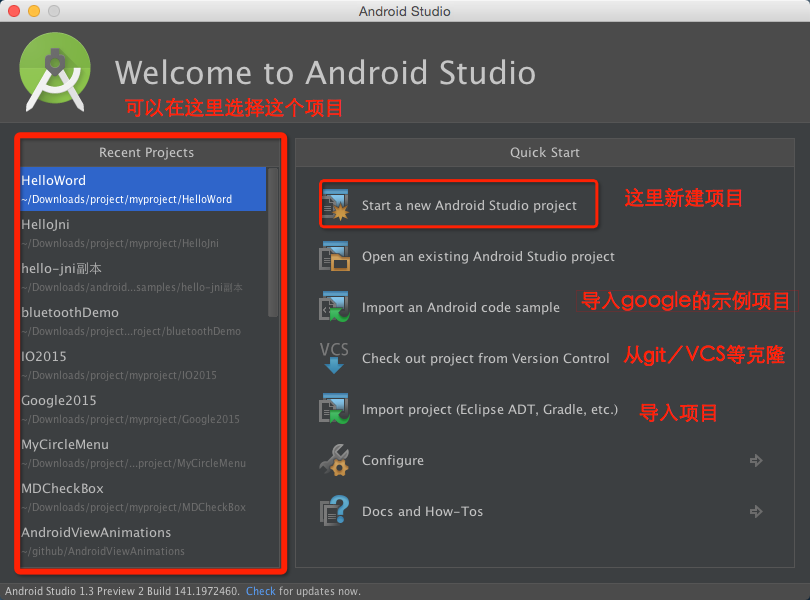Click the Quick Start header
The height and width of the screenshot is (600, 810).
pyautogui.click(x=544, y=152)
